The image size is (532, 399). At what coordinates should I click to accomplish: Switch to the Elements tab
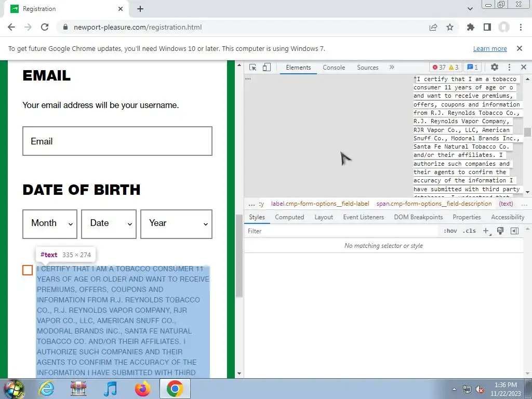pos(298,67)
